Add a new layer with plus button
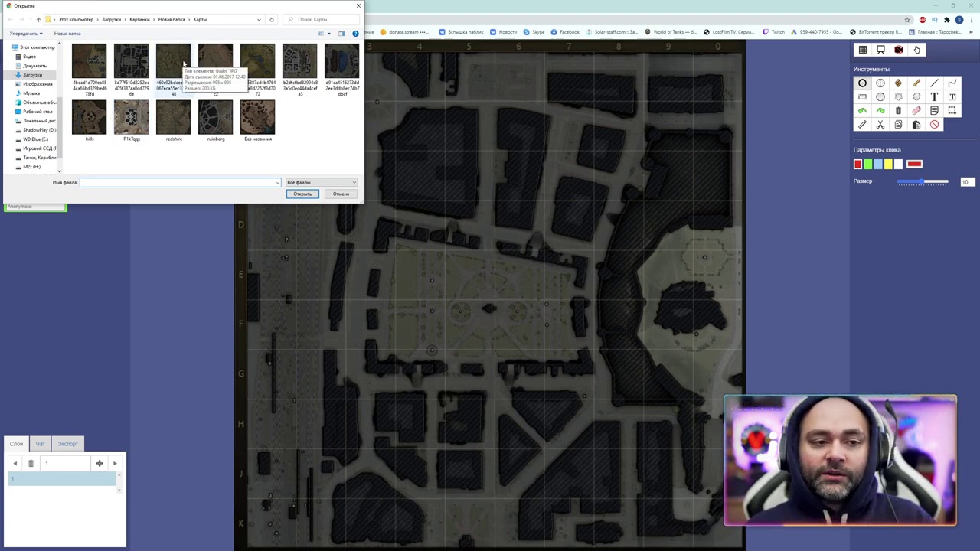Viewport: 980px width, 551px height. pyautogui.click(x=99, y=463)
